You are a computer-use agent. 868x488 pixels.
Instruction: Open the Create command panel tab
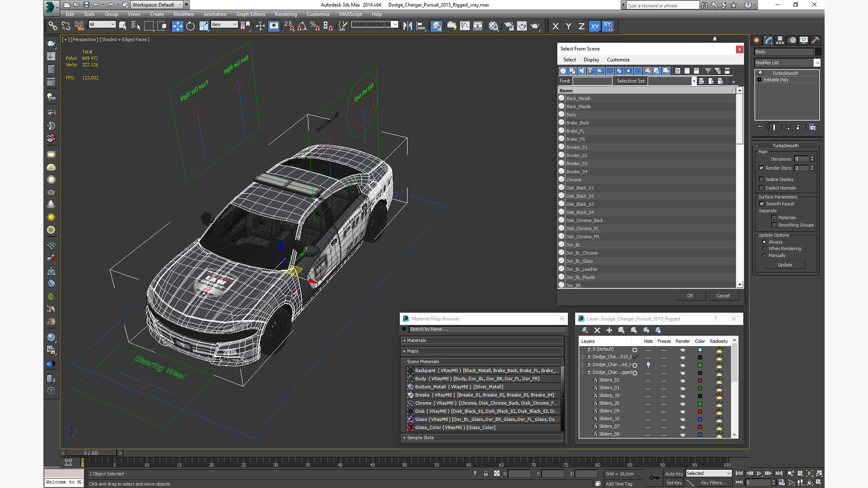pyautogui.click(x=756, y=40)
